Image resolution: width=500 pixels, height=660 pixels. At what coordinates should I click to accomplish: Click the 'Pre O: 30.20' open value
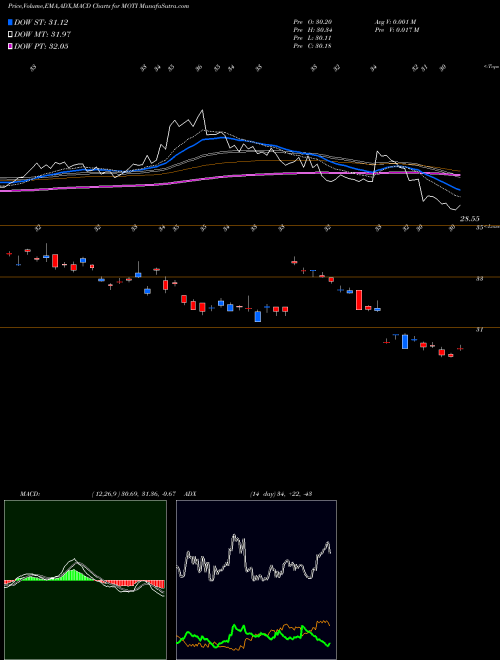click(x=312, y=22)
